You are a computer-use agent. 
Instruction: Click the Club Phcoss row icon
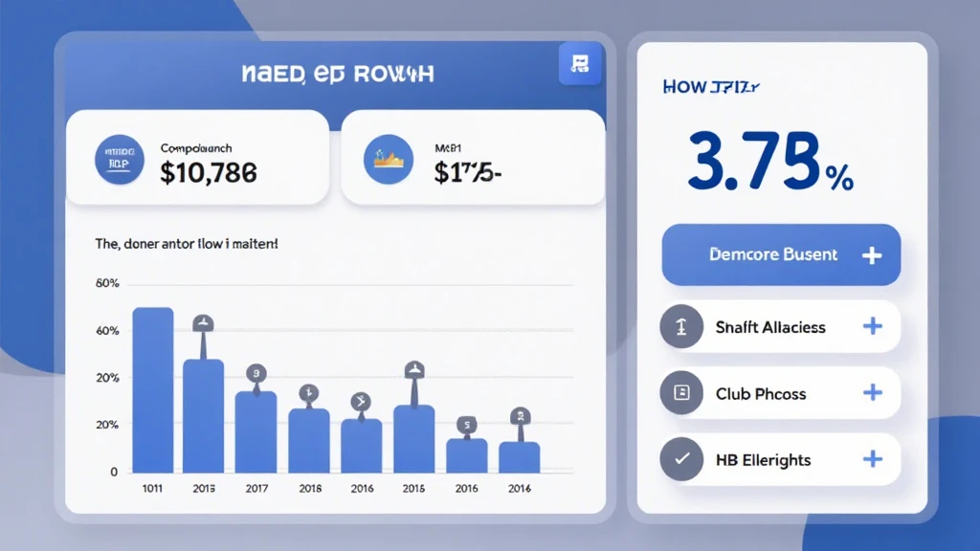681,392
